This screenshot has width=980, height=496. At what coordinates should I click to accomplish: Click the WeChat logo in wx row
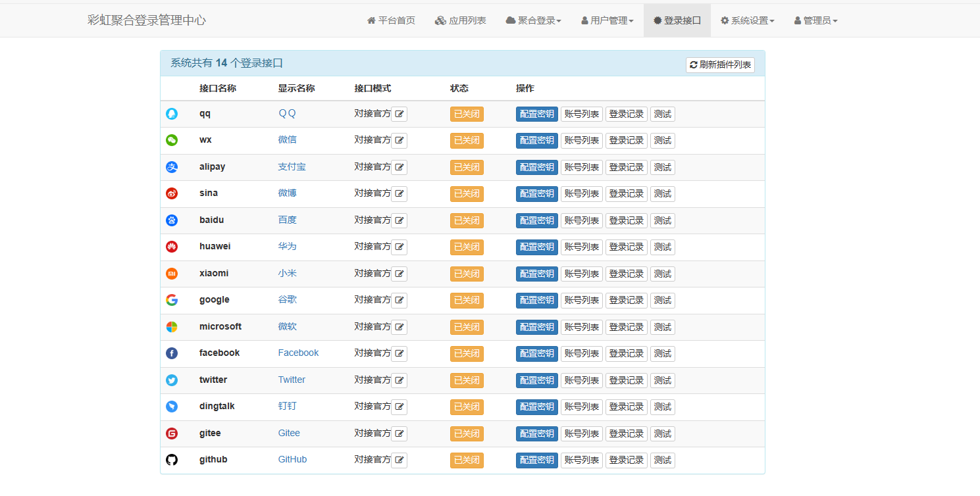point(172,140)
